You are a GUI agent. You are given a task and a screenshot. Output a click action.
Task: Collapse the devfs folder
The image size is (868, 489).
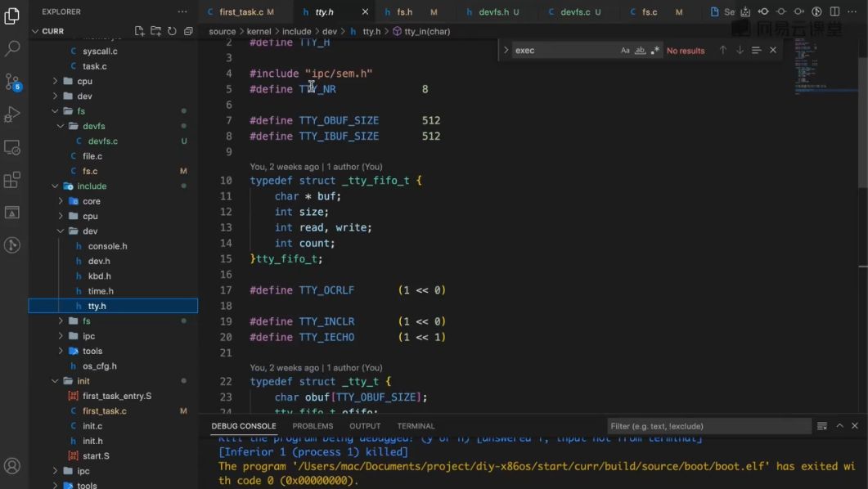coord(93,126)
